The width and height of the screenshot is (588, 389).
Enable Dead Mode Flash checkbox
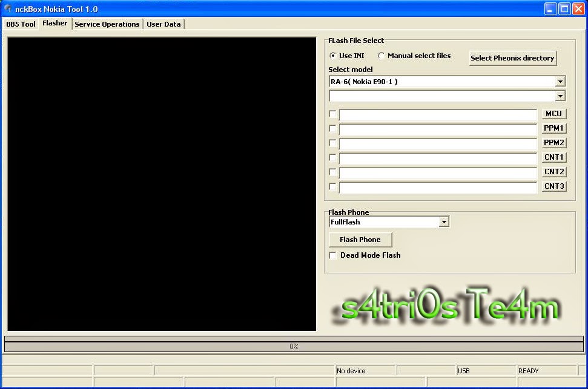coord(332,255)
